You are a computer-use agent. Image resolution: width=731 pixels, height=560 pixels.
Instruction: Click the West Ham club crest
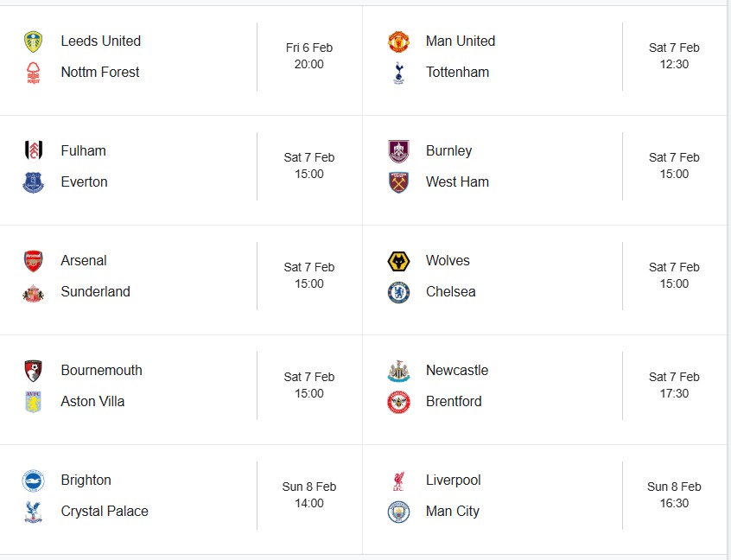pos(398,182)
